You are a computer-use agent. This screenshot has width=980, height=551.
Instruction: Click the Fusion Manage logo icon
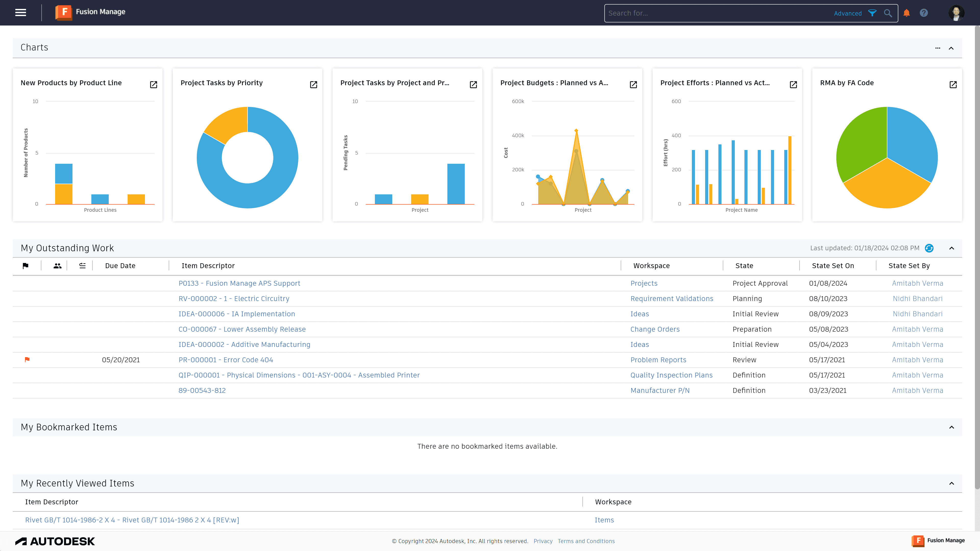[64, 12]
